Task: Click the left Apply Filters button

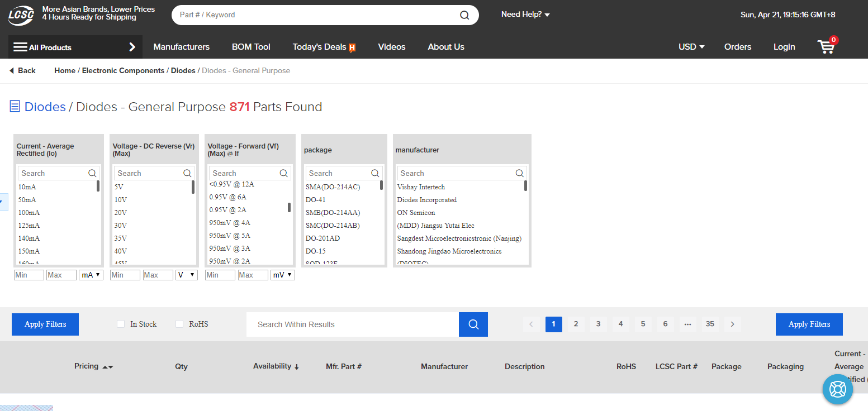Action: 45,324
